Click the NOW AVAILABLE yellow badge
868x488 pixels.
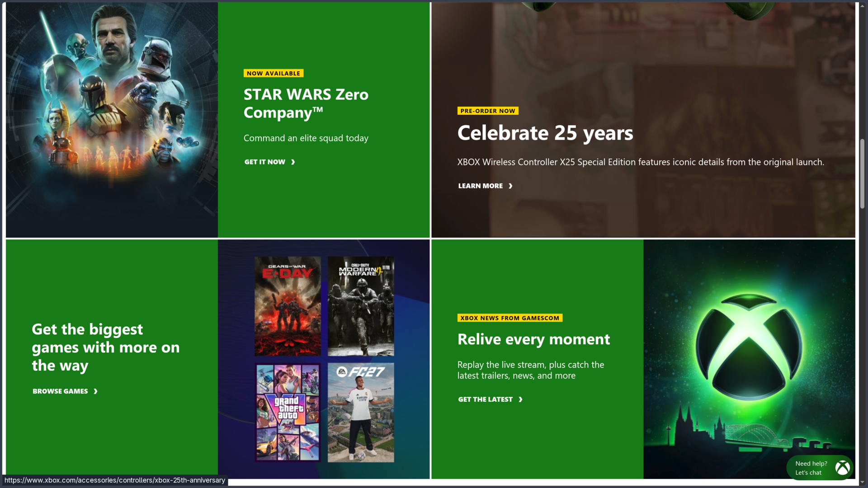point(274,73)
